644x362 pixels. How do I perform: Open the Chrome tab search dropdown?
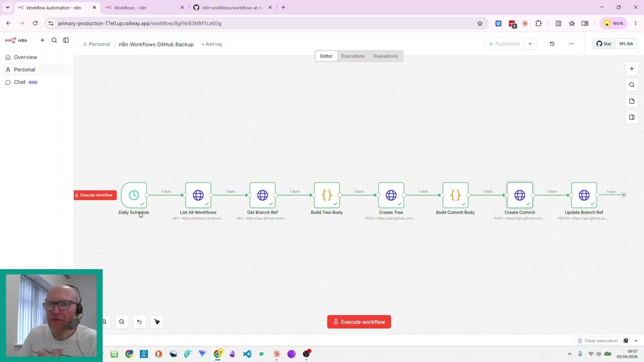coord(8,8)
